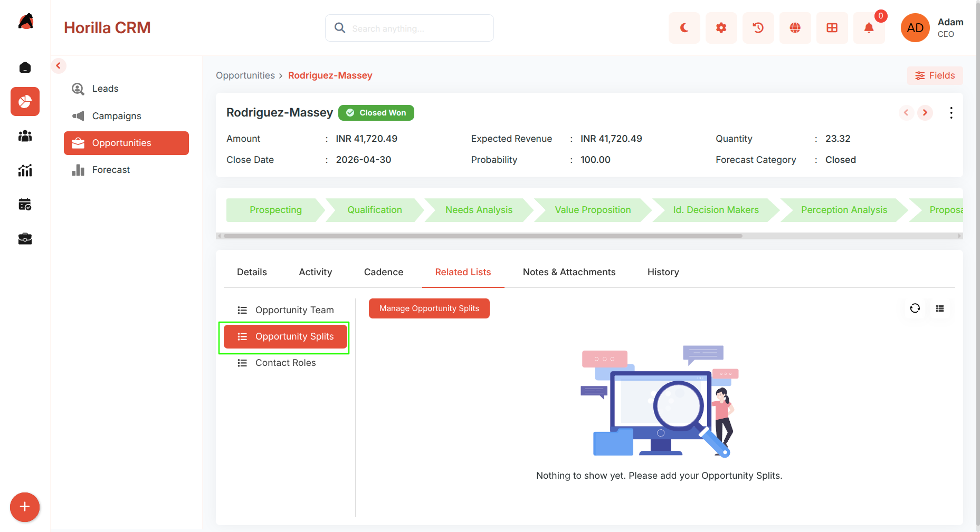Screen dimensions: 980x532
Task: Click the Horilla logo icon
Action: pyautogui.click(x=25, y=22)
